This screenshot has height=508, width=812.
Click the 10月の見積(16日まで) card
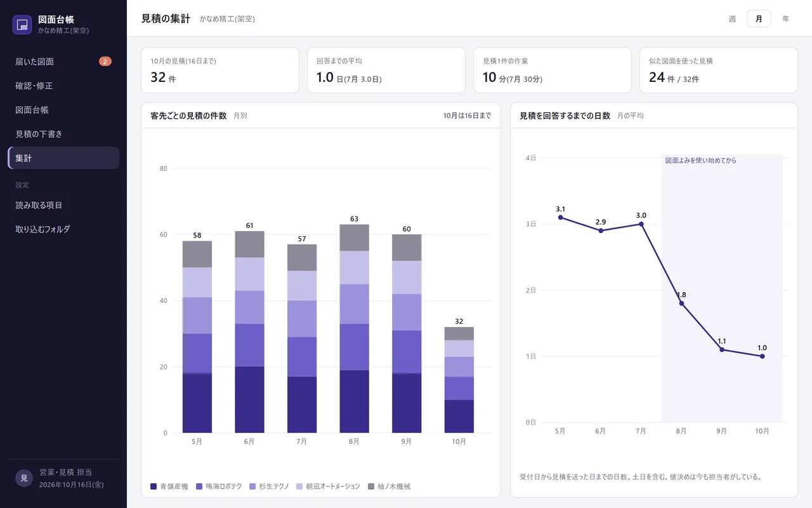(220, 70)
